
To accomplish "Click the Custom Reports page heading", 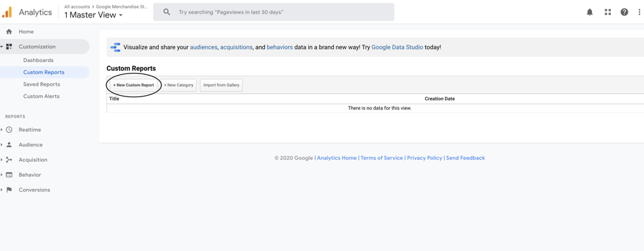I will pyautogui.click(x=131, y=69).
